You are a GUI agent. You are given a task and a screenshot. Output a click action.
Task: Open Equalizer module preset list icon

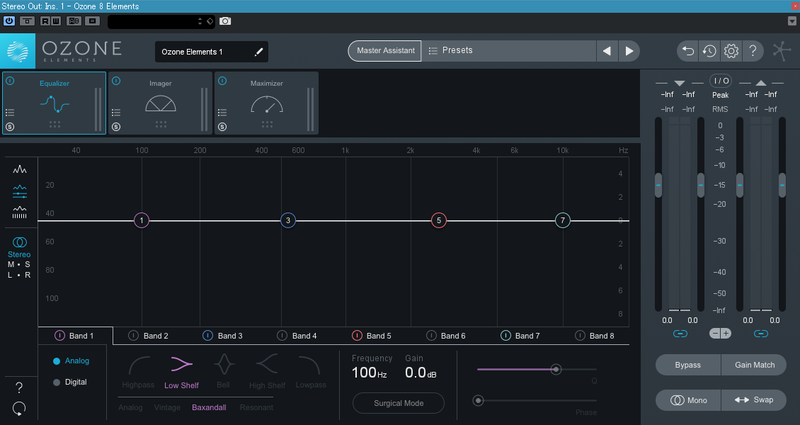(10, 113)
